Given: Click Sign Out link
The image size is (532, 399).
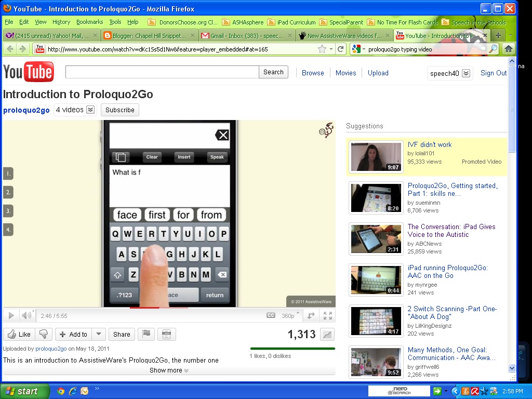Looking at the screenshot, I should 494,73.
